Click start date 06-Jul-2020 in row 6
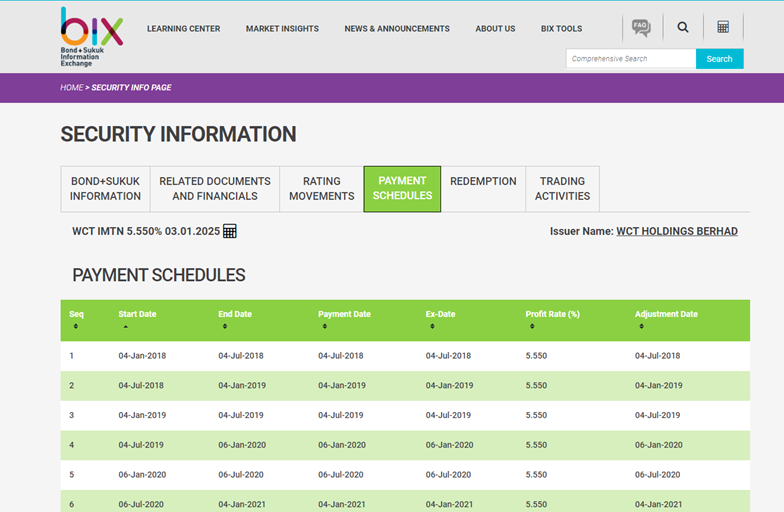 click(x=141, y=504)
